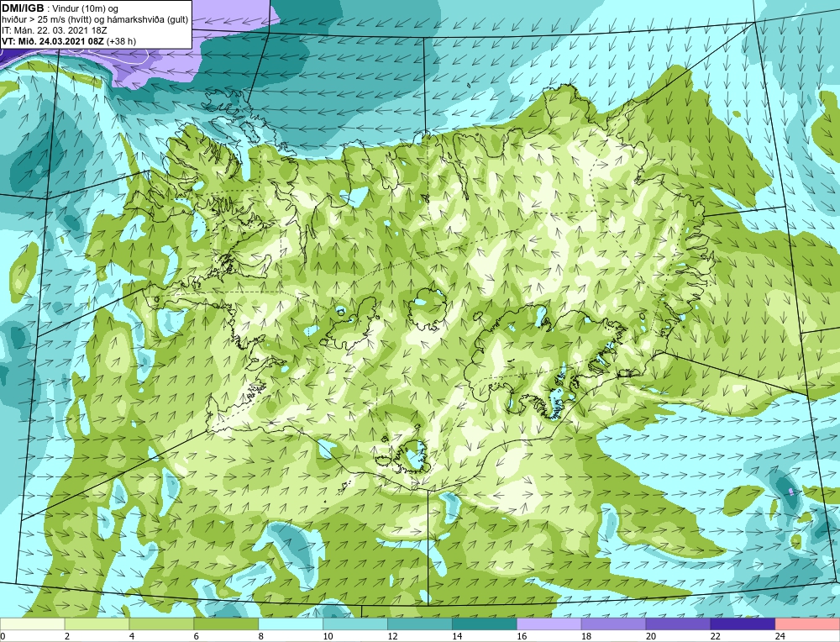Click the initial time 'IT: Mán. 22. 03. 2021 18Z' text
The height and width of the screenshot is (642, 840).
coord(54,30)
